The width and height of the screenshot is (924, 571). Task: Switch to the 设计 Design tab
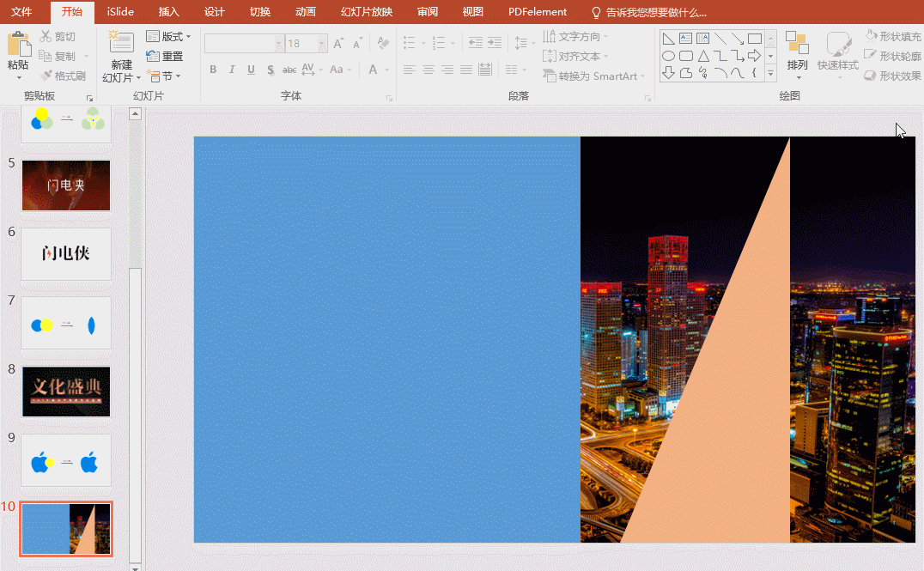click(215, 12)
